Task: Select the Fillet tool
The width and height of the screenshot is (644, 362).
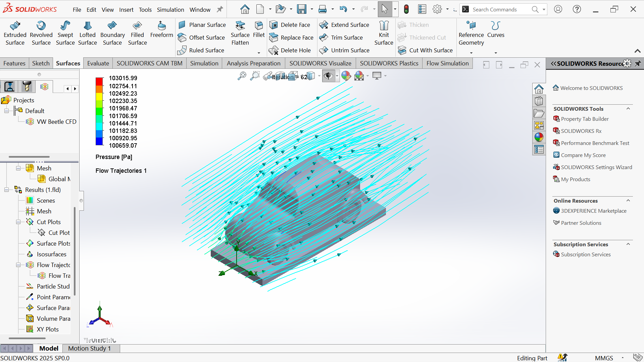Action: pyautogui.click(x=259, y=30)
